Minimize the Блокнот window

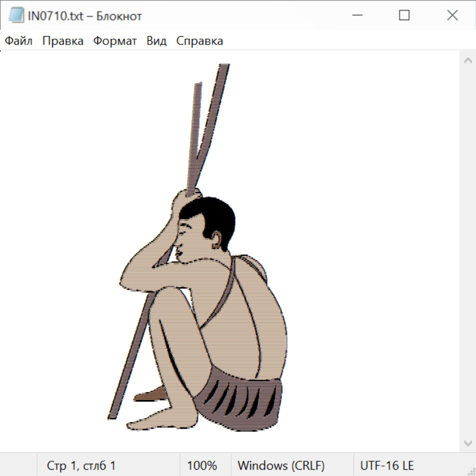click(356, 16)
